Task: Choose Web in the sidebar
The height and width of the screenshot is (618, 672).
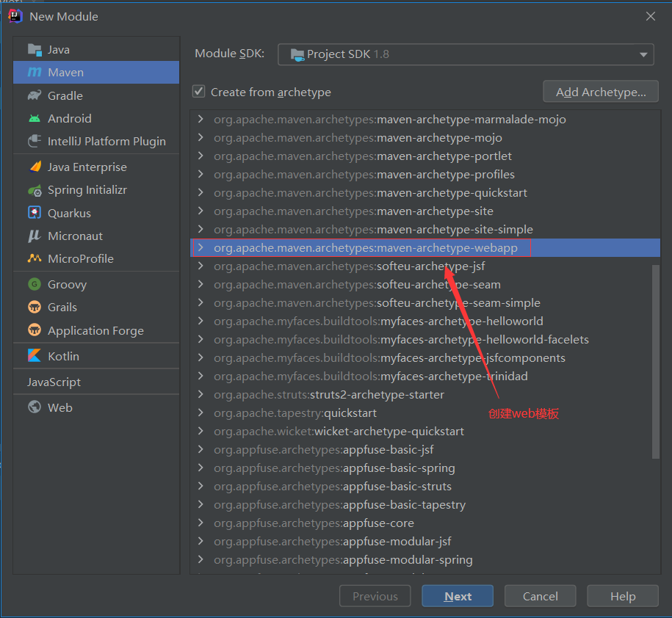Action: pos(96,407)
